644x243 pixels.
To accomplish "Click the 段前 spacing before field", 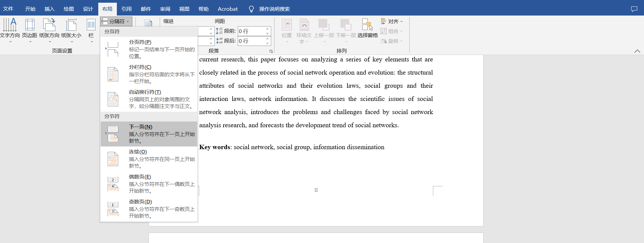I will tap(251, 31).
